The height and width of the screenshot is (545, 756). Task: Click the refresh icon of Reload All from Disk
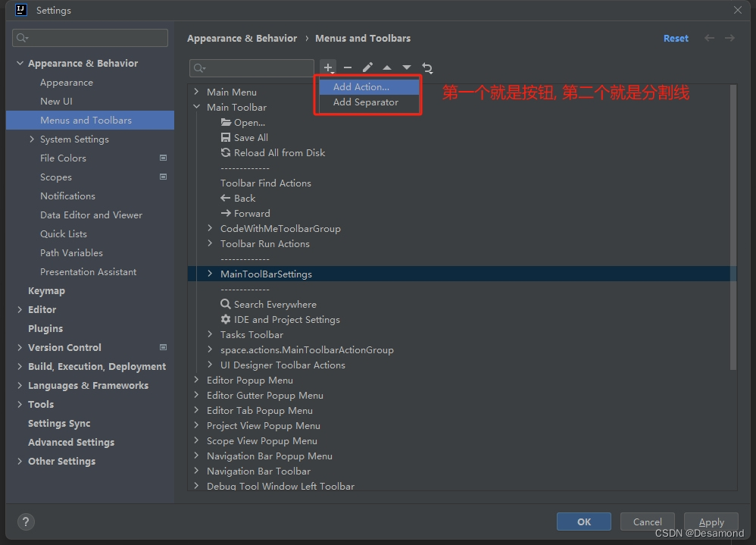[226, 152]
